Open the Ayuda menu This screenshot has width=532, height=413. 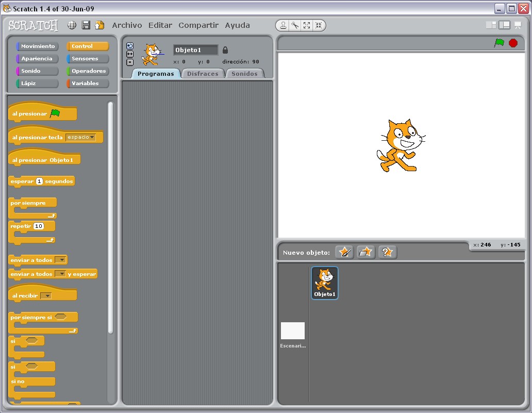pyautogui.click(x=238, y=25)
